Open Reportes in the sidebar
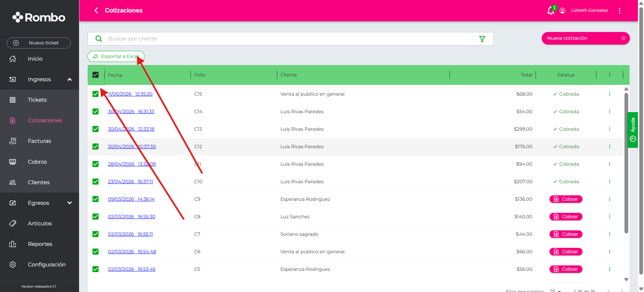The width and height of the screenshot is (644, 292). pos(40,244)
